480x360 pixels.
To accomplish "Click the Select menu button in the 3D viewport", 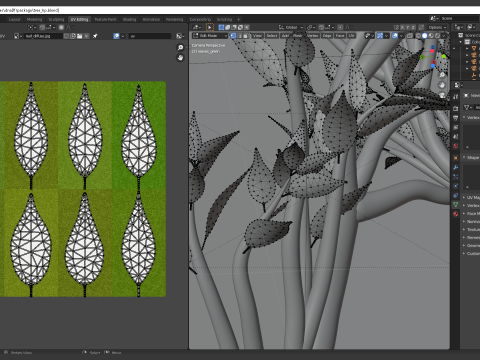I will tap(272, 36).
